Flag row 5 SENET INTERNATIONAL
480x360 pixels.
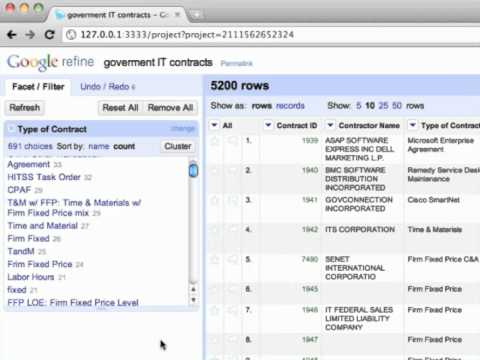[x=233, y=259]
